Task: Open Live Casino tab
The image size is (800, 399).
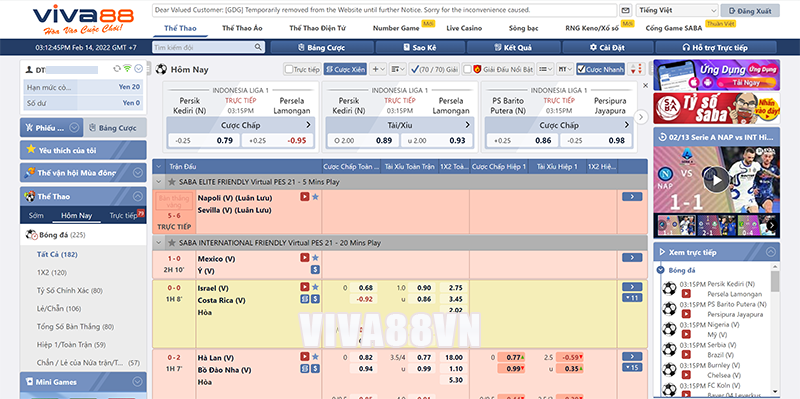Action: [x=464, y=28]
